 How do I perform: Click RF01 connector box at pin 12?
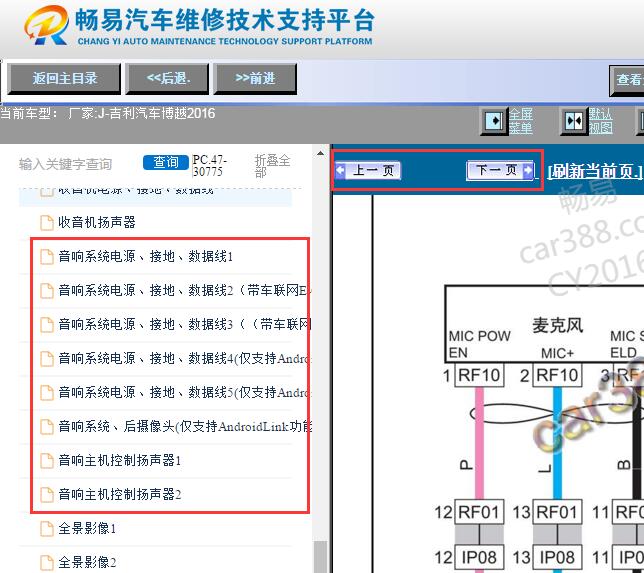[479, 512]
